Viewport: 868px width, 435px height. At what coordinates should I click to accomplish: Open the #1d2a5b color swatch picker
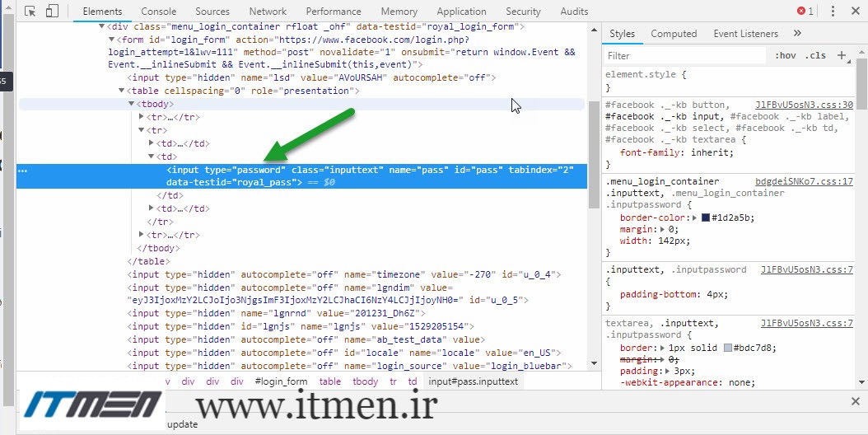(705, 217)
